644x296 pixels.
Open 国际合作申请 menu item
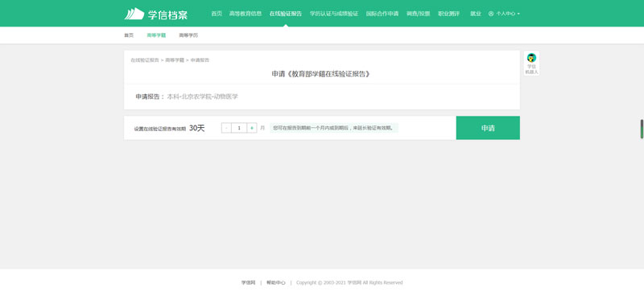[382, 14]
